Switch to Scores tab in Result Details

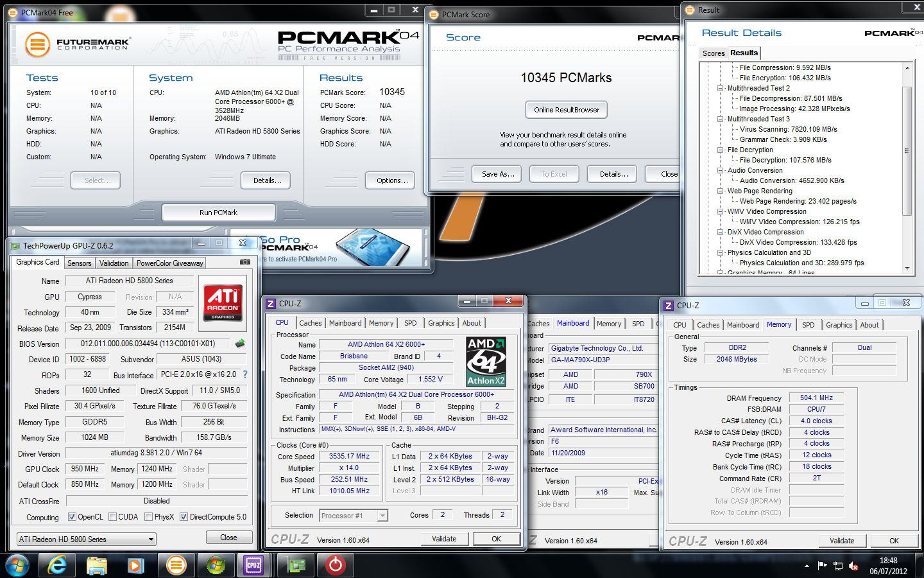[x=714, y=53]
